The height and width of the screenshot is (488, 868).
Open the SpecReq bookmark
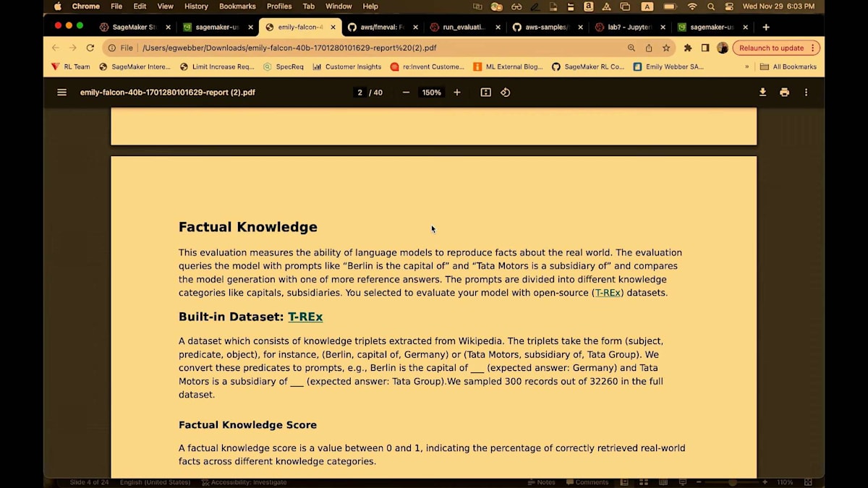[x=284, y=67]
